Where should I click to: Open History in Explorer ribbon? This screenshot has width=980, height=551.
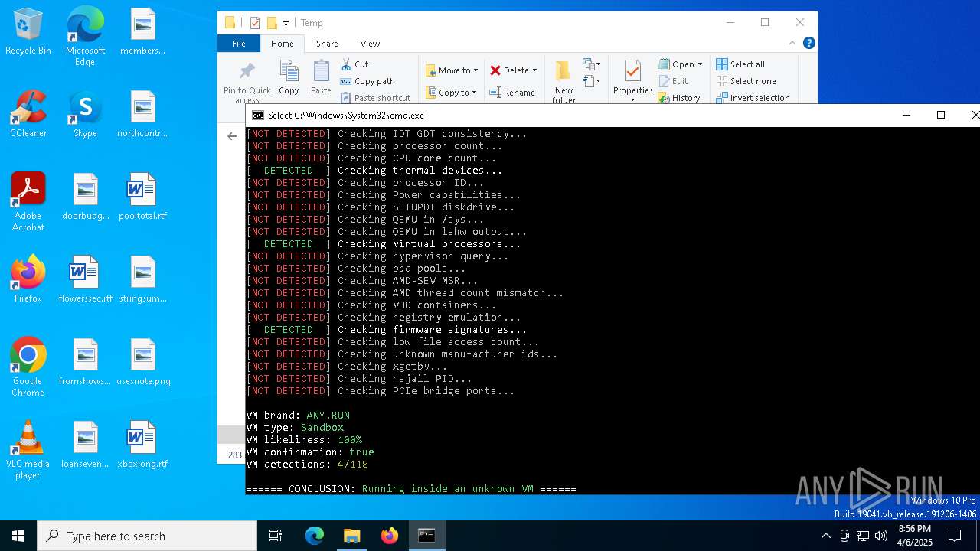[679, 98]
